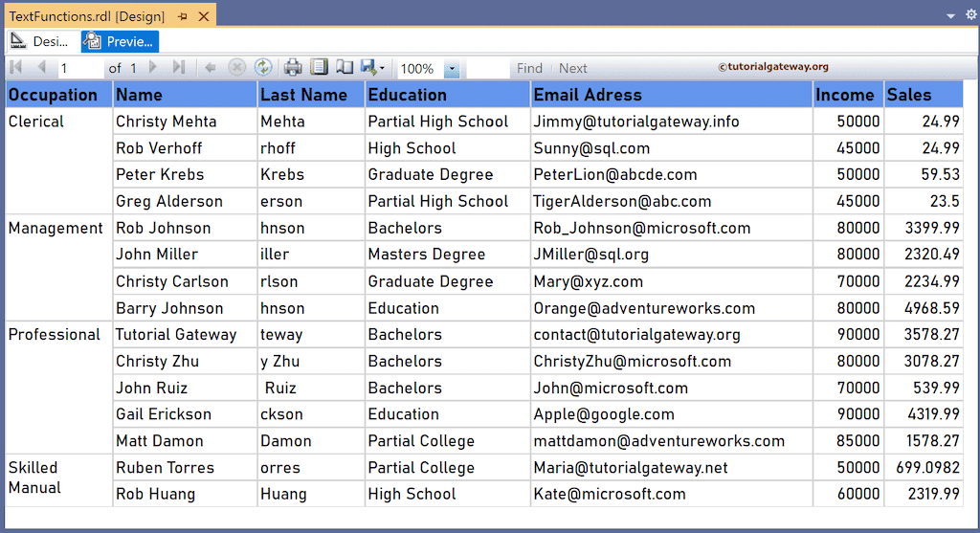Click email contact@tutorialgateway.org
The height and width of the screenshot is (533, 980).
click(x=636, y=334)
